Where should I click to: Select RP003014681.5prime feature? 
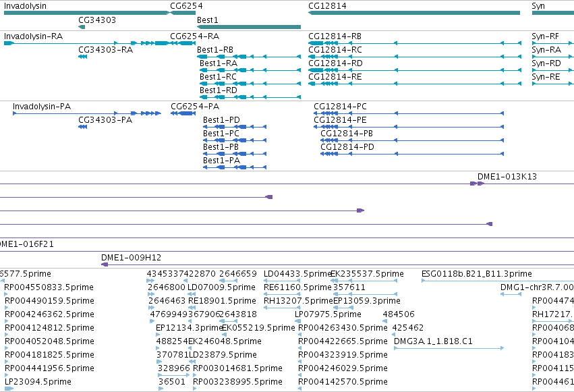click(x=194, y=375)
